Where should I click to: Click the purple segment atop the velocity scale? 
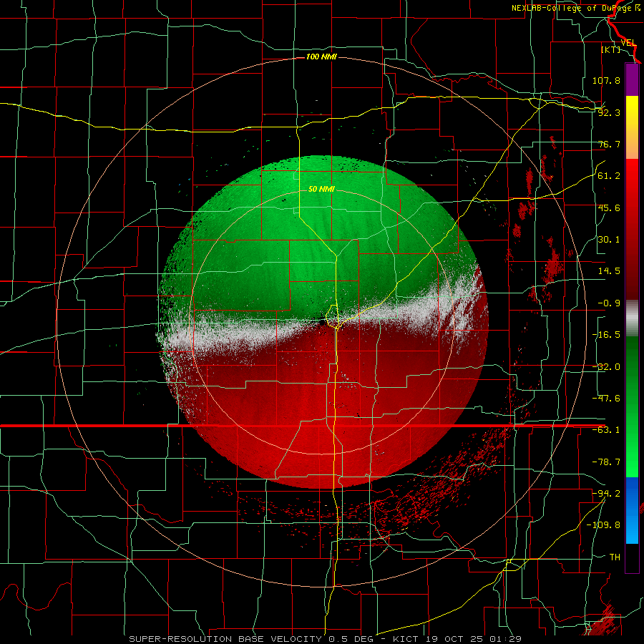click(632, 80)
